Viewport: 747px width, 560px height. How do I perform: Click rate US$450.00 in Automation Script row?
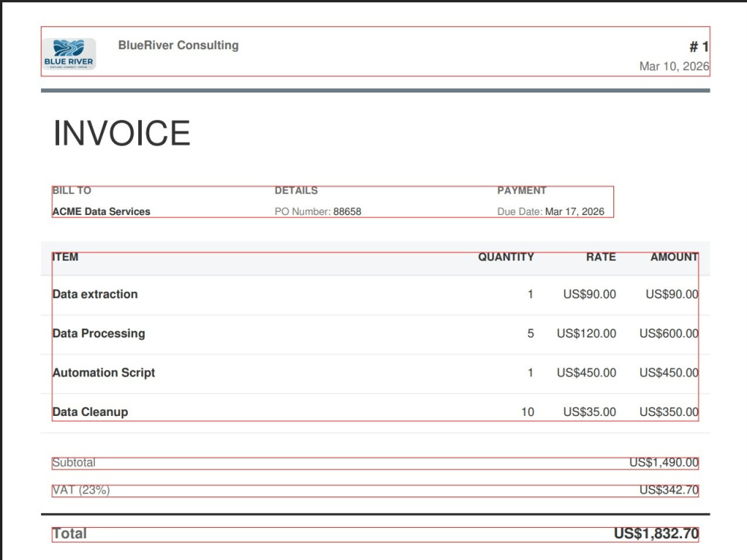point(586,373)
